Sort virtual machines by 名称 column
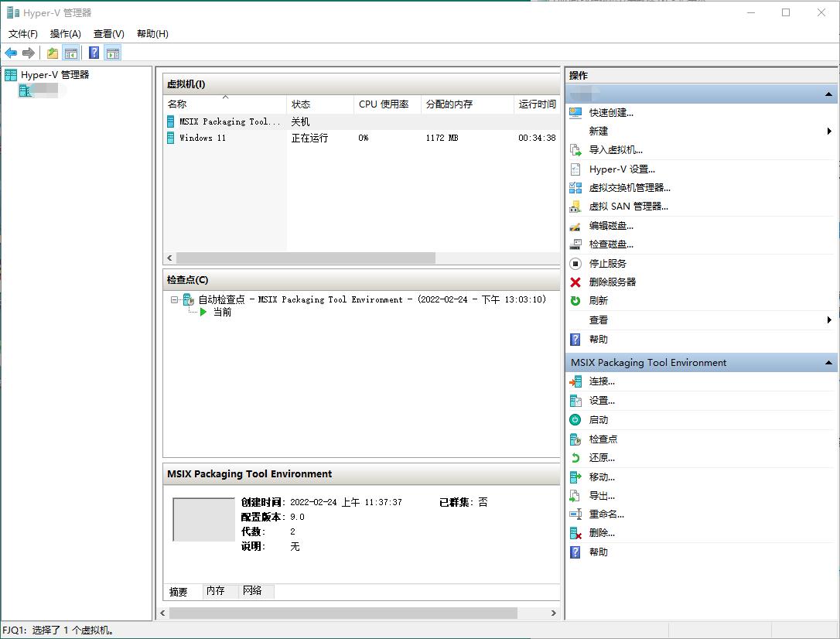Screen dimensions: 840x639 [x=225, y=104]
